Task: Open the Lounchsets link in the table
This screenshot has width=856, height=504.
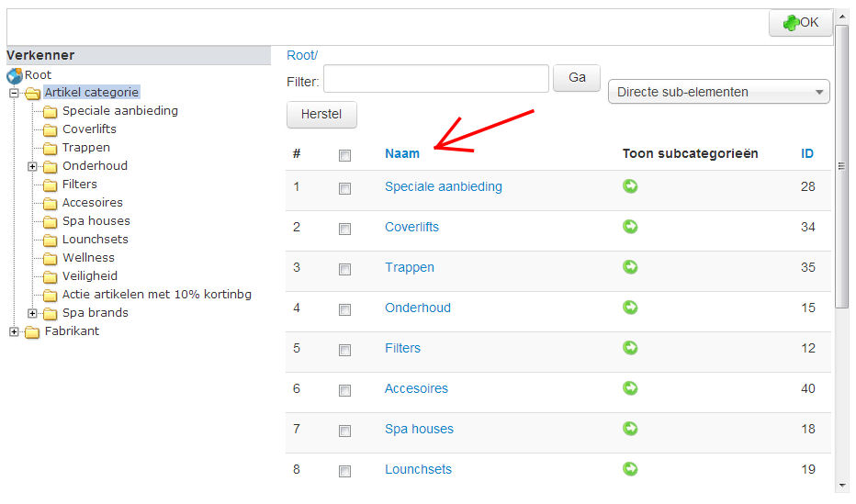Action: click(x=418, y=469)
